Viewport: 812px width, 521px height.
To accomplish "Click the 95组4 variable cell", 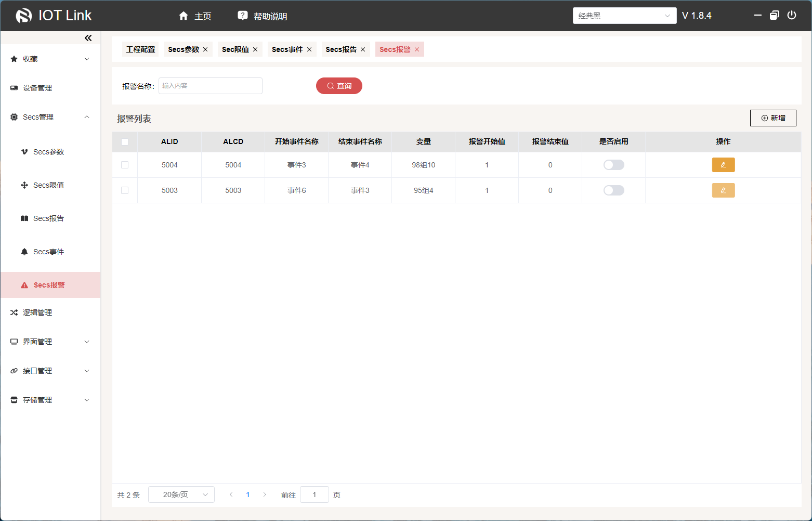I will (x=424, y=190).
